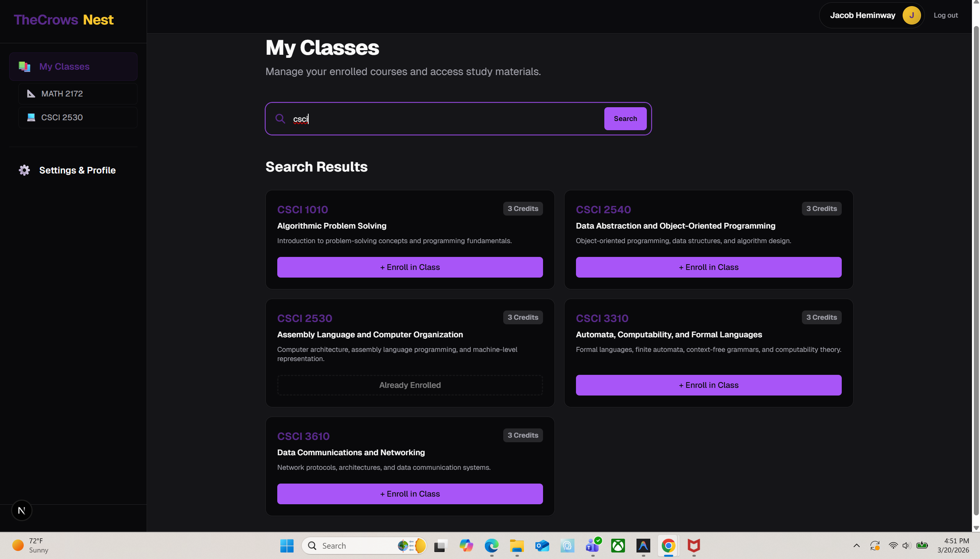
Task: Click the page's vertical scrollbar thumb
Action: point(976,269)
